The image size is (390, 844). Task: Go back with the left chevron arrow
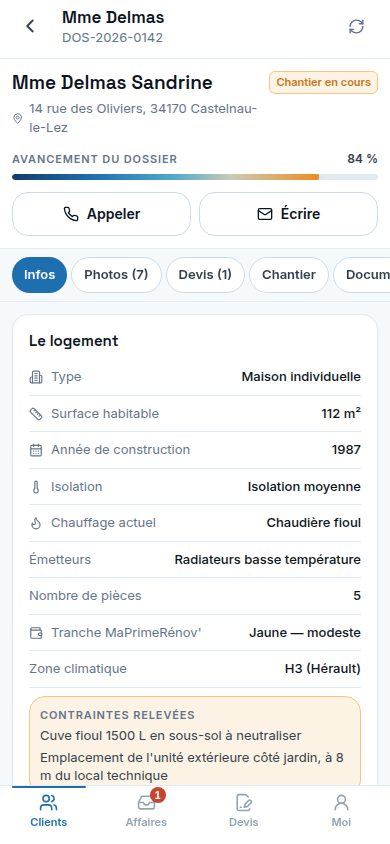pos(31,26)
